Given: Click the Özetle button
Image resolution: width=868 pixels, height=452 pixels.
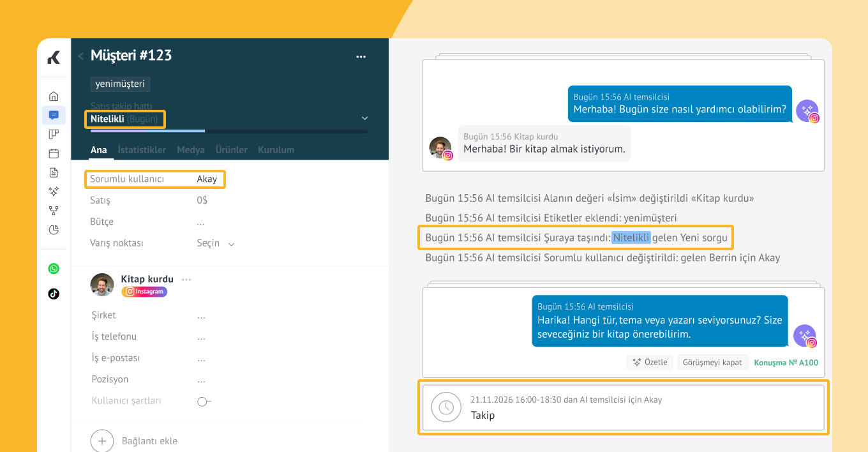Looking at the screenshot, I should [650, 362].
